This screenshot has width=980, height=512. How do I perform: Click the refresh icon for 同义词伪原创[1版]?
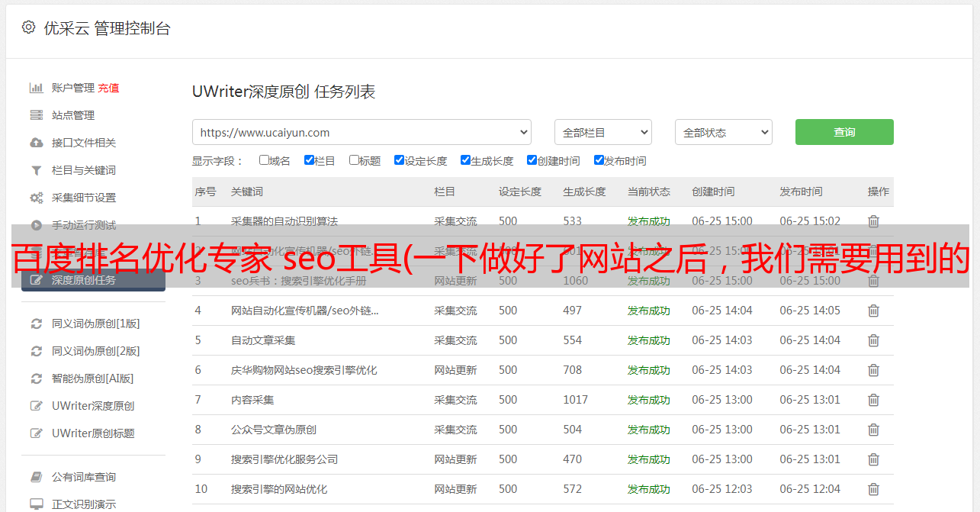click(36, 324)
